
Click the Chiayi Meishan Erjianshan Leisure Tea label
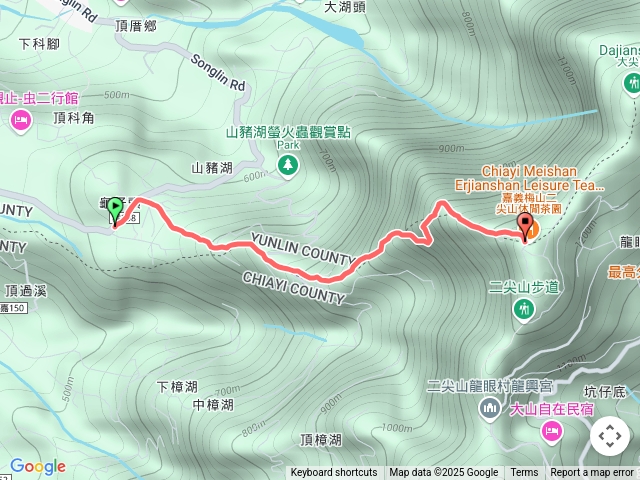pos(529,178)
